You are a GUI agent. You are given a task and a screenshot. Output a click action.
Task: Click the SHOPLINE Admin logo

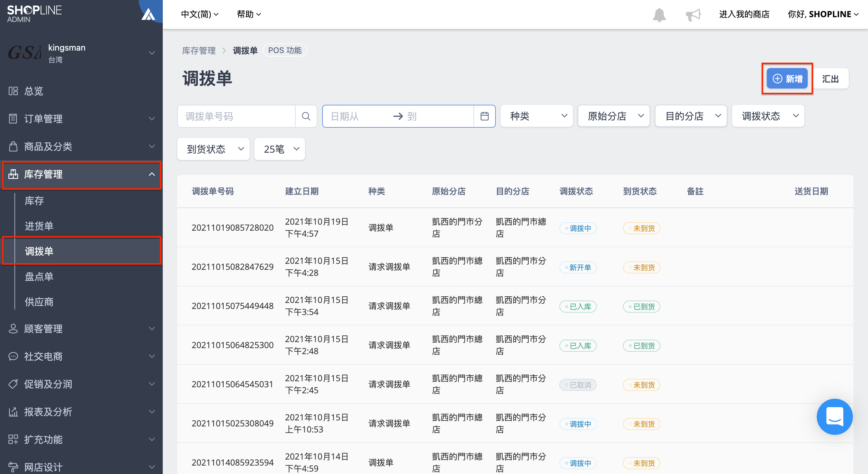click(x=34, y=14)
